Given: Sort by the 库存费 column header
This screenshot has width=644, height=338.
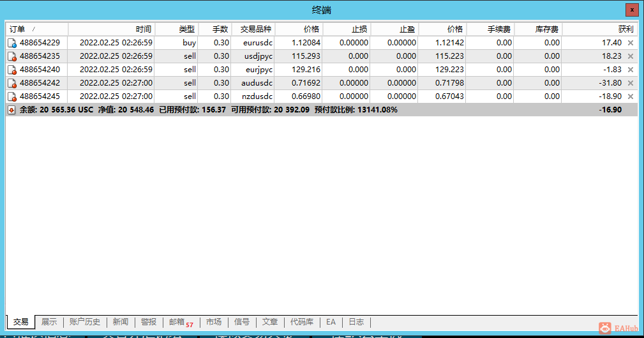Looking at the screenshot, I should 538,29.
